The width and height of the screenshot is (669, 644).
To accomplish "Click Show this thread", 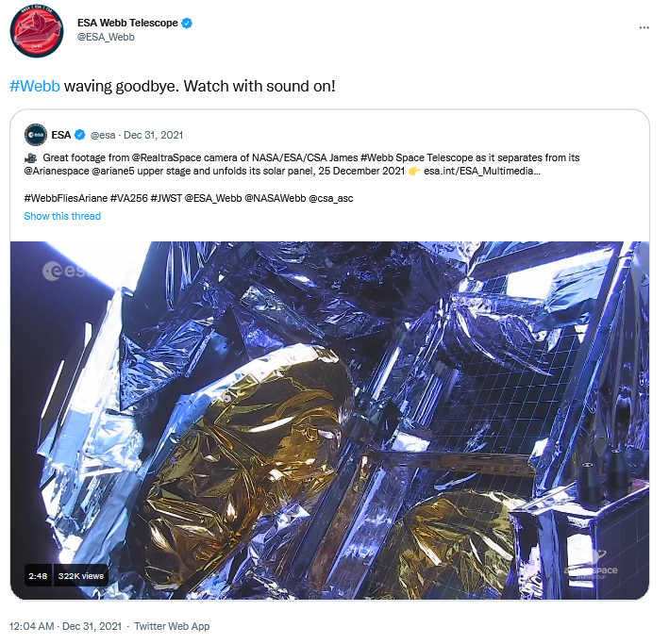I will click(x=62, y=216).
